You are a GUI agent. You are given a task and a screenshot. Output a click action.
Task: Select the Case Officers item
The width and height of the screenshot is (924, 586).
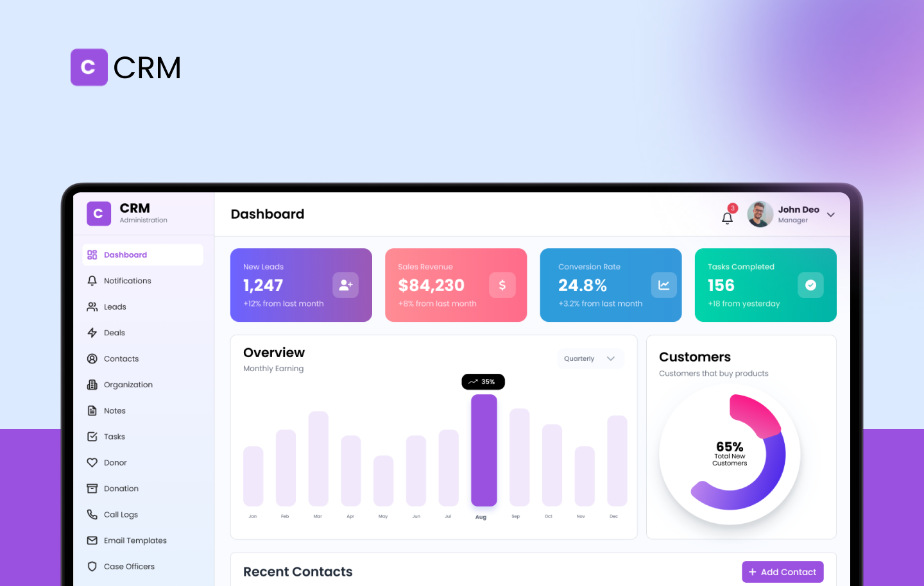pos(130,566)
